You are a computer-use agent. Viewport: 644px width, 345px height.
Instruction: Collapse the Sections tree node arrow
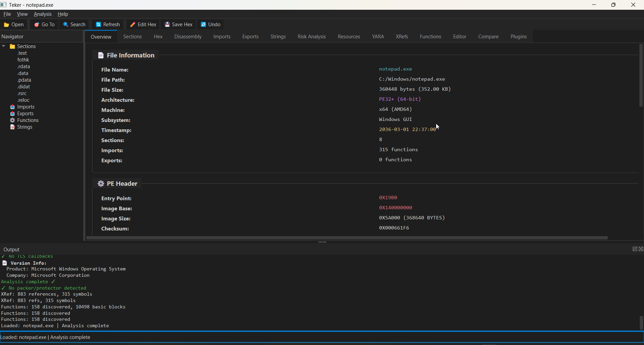point(4,46)
